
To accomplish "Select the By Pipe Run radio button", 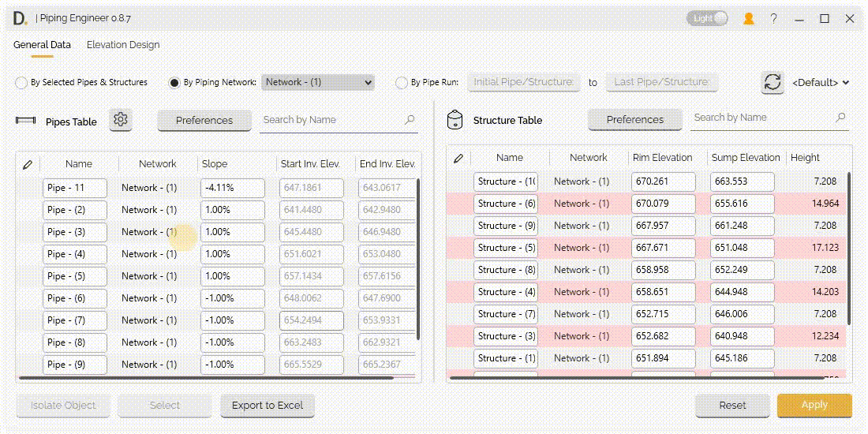I will [402, 82].
